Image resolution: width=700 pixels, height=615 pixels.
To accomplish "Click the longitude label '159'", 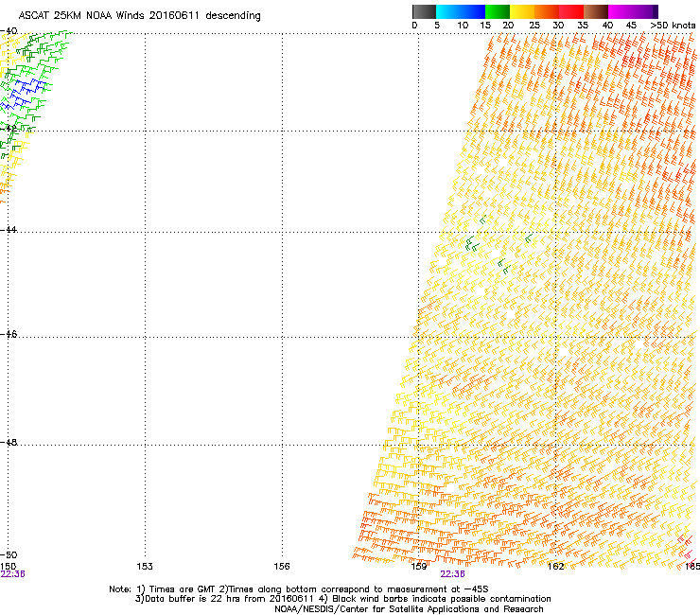I will [x=419, y=567].
